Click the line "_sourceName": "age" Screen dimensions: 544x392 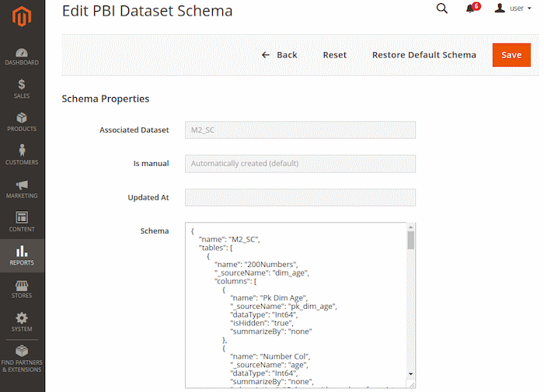pyautogui.click(x=269, y=365)
